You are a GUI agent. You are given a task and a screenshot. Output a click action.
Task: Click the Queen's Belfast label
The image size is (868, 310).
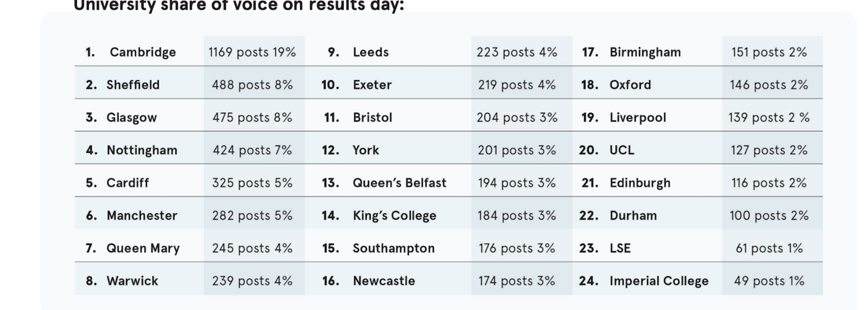click(399, 183)
